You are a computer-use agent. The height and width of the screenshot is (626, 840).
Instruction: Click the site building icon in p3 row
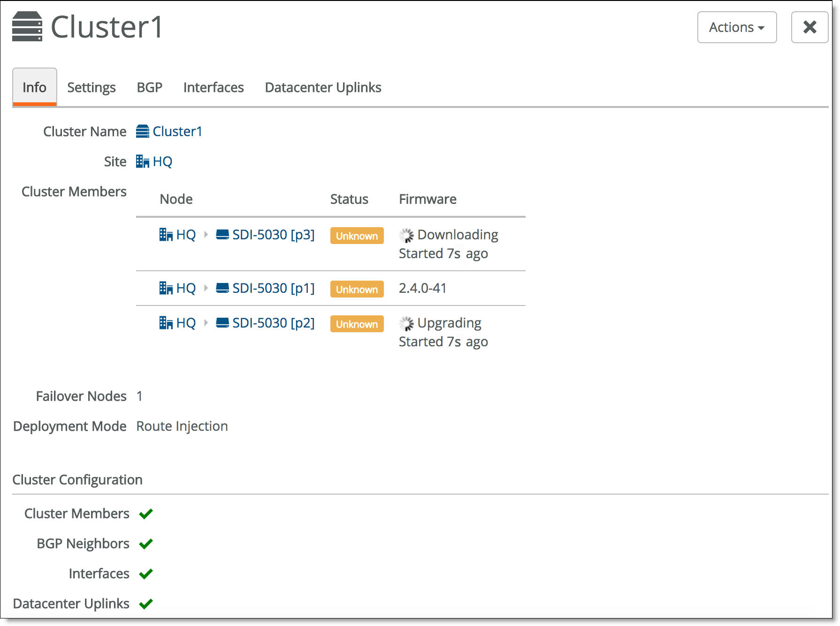[x=166, y=235]
